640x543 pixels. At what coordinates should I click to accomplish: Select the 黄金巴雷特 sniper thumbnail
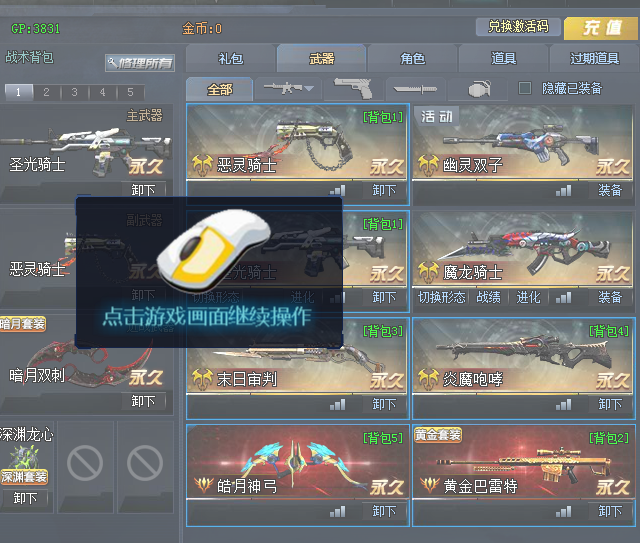click(x=523, y=463)
